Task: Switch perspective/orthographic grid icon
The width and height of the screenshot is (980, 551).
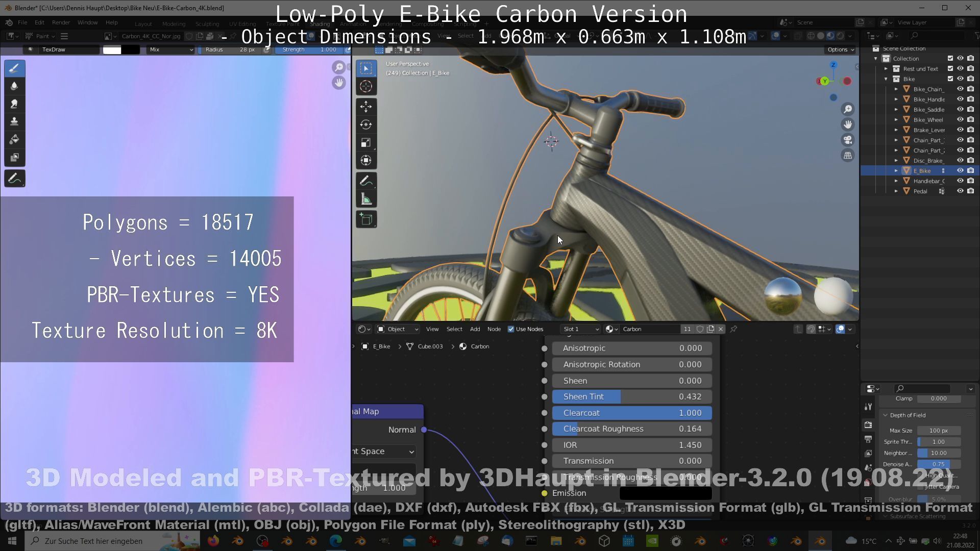Action: coord(848,155)
